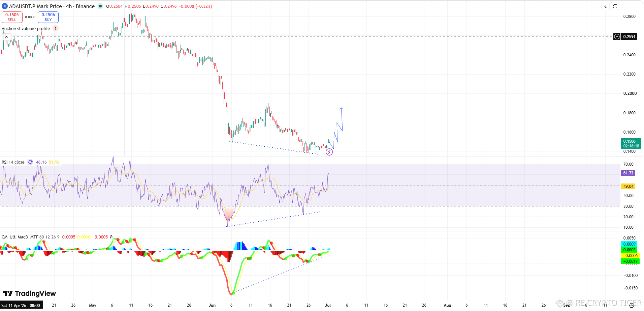Image resolution: width=644 pixels, height=311 pixels.
Task: Click the 0.2800 price scale label
Action: coord(630,17)
